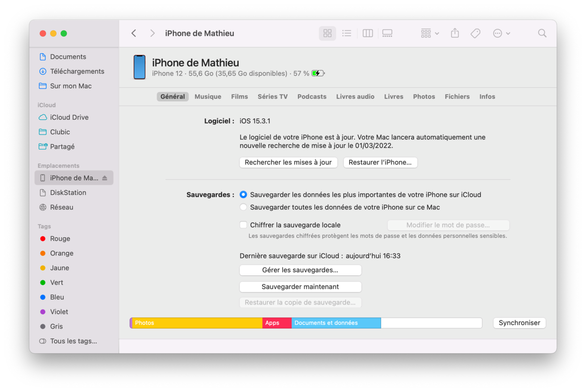586x392 pixels.
Task: Click Restaurer la copie de sauvegarde...
Action: click(300, 302)
